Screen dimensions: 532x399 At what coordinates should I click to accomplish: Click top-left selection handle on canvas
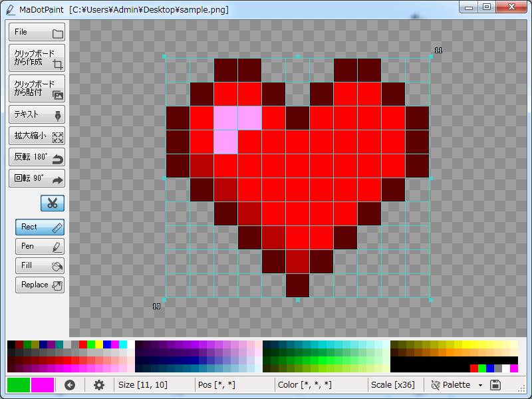164,57
